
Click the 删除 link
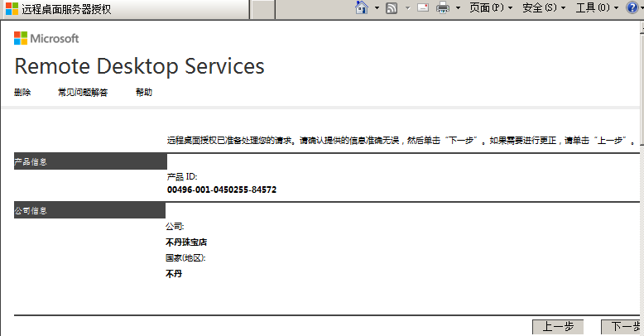[x=22, y=93]
